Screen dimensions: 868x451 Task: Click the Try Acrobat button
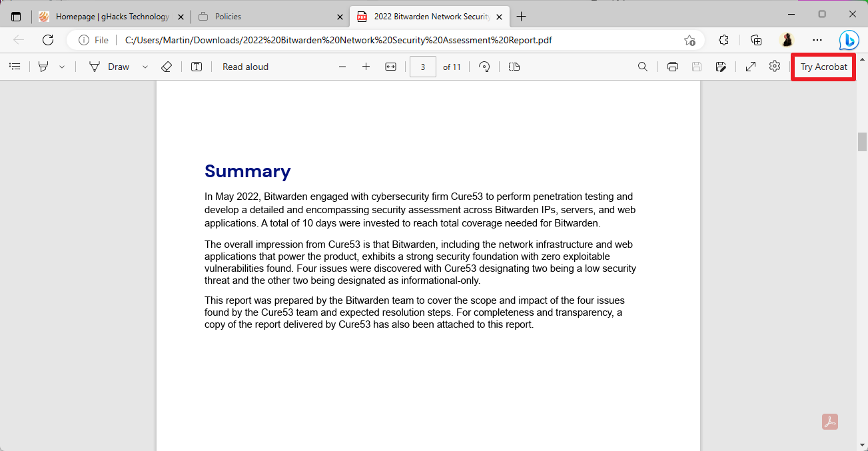(x=823, y=66)
